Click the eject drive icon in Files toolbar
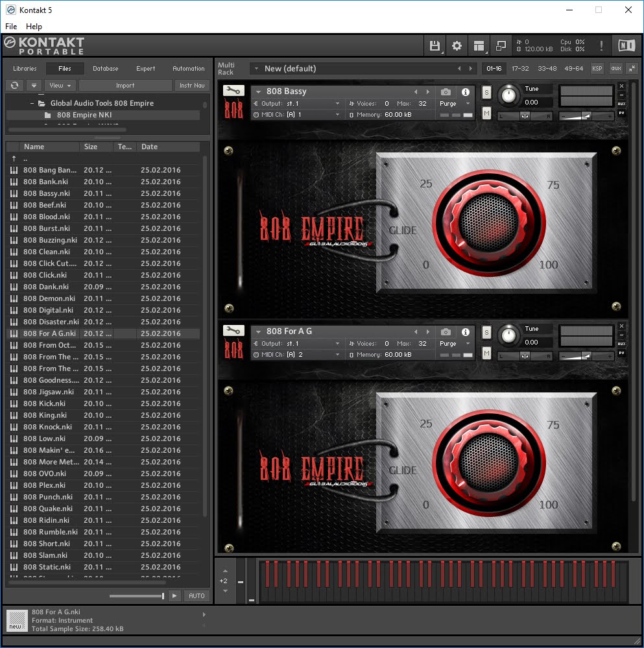This screenshot has height=648, width=644. 34,86
